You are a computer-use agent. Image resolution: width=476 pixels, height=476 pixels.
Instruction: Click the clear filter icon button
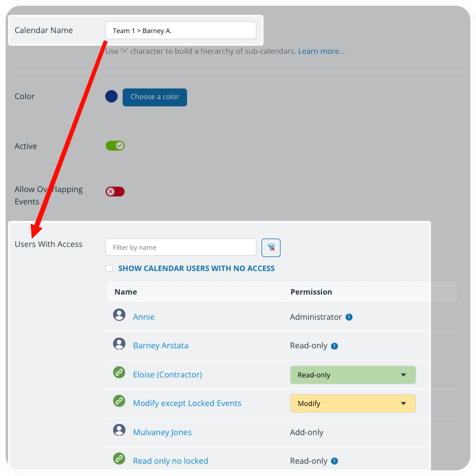(271, 248)
